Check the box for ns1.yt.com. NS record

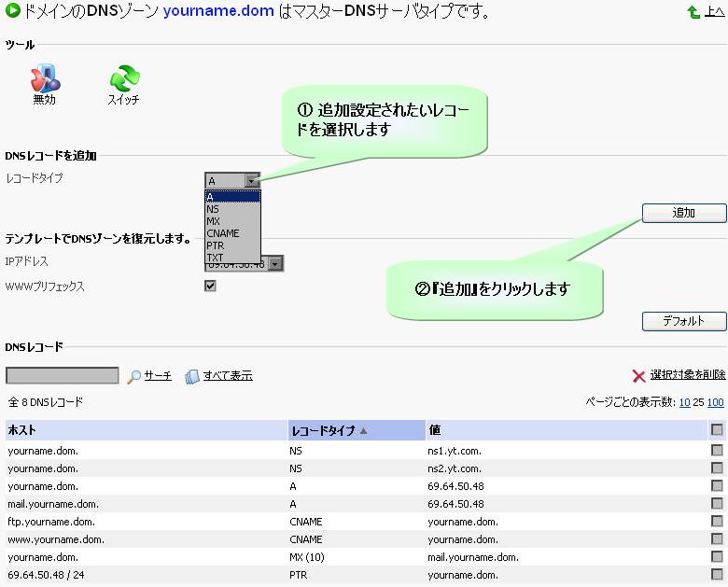click(717, 450)
